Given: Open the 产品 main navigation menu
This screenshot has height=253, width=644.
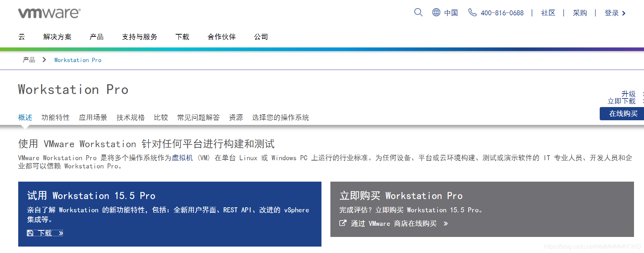Looking at the screenshot, I should pos(96,37).
